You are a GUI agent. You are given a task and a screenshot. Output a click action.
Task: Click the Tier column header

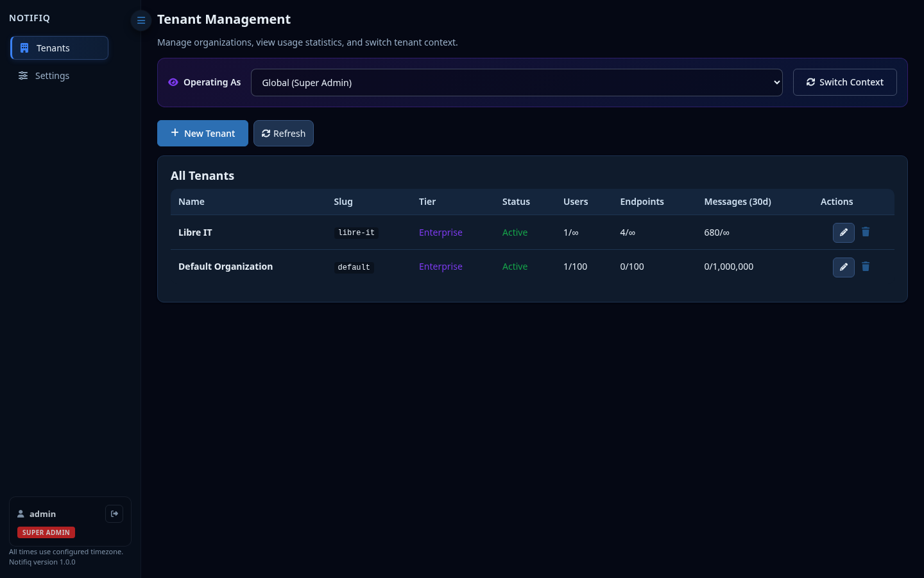[x=427, y=202]
